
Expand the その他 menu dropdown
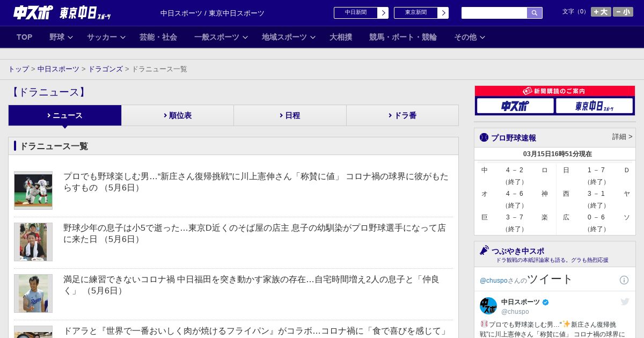[470, 37]
